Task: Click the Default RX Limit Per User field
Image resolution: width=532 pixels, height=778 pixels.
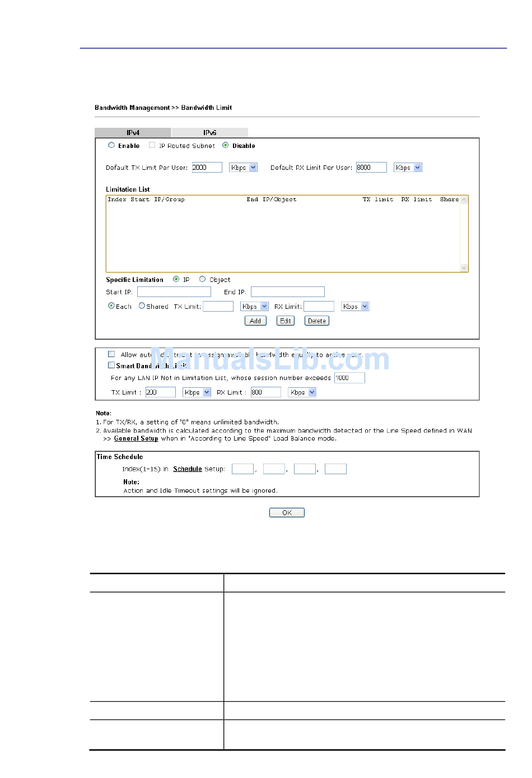Action: tap(371, 168)
